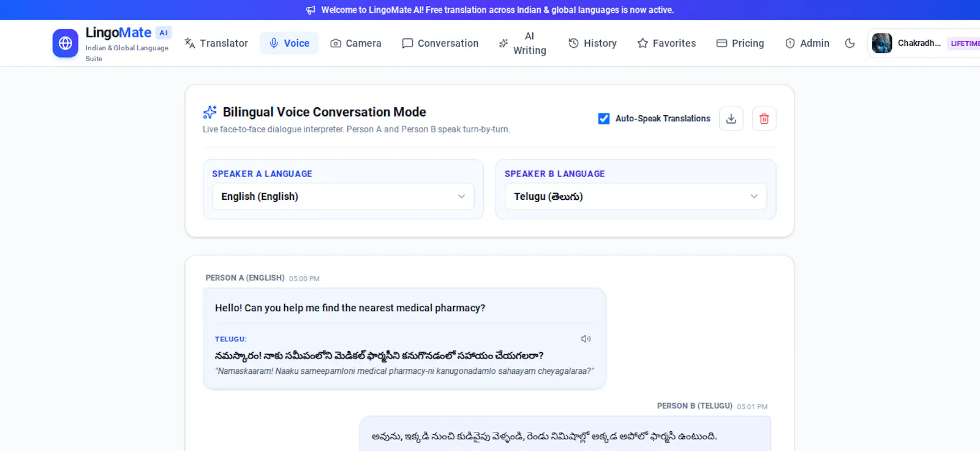The height and width of the screenshot is (451, 980).
Task: Click the LingoMate brand name
Action: (118, 32)
